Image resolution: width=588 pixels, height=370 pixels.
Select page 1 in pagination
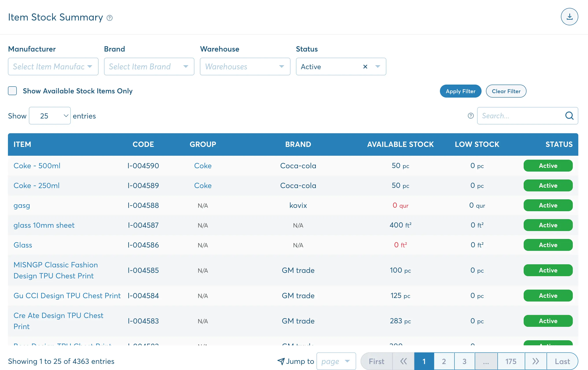point(424,361)
